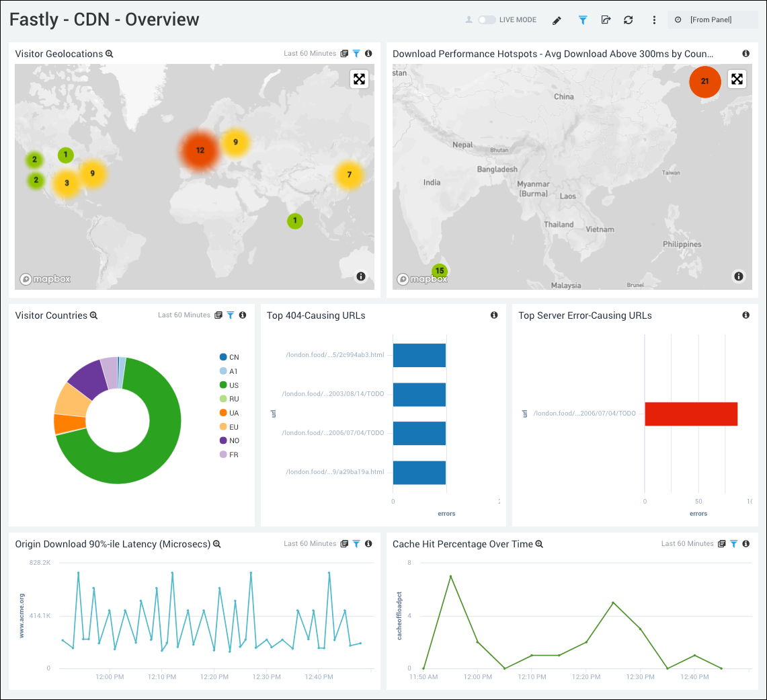Click the share/export icon next to the filter

pyautogui.click(x=606, y=20)
